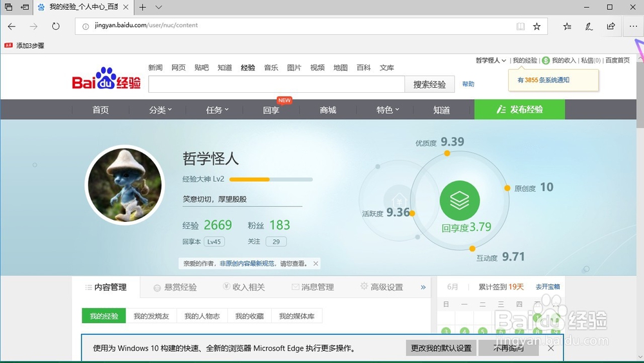Switch to 消息管理 tab

(x=313, y=287)
